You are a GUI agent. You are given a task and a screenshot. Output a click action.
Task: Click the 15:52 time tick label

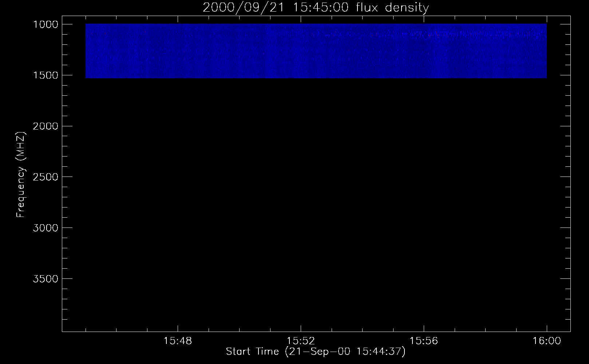[301, 341]
